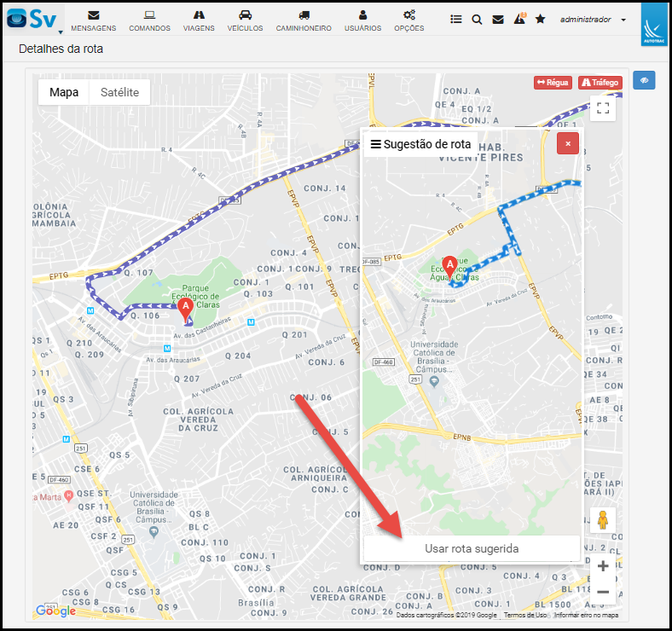Zoom out the map with minus
This screenshot has width=672, height=631.
[603, 592]
